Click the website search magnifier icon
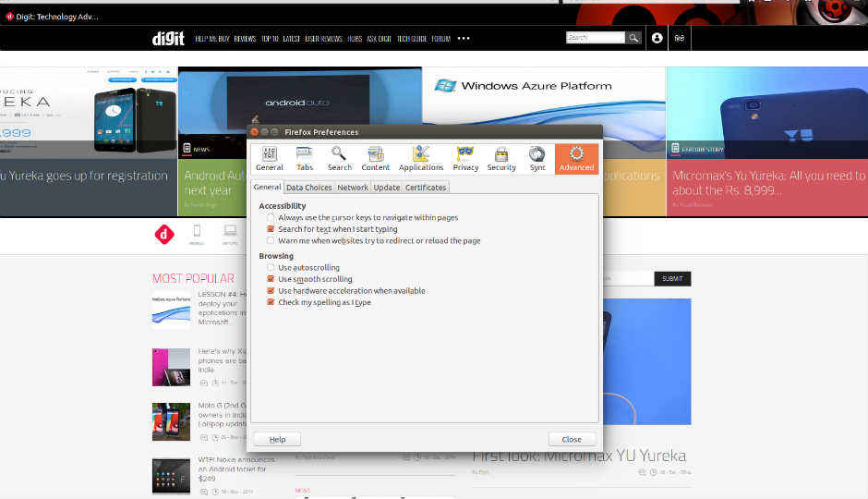The height and width of the screenshot is (499, 868). click(x=633, y=38)
